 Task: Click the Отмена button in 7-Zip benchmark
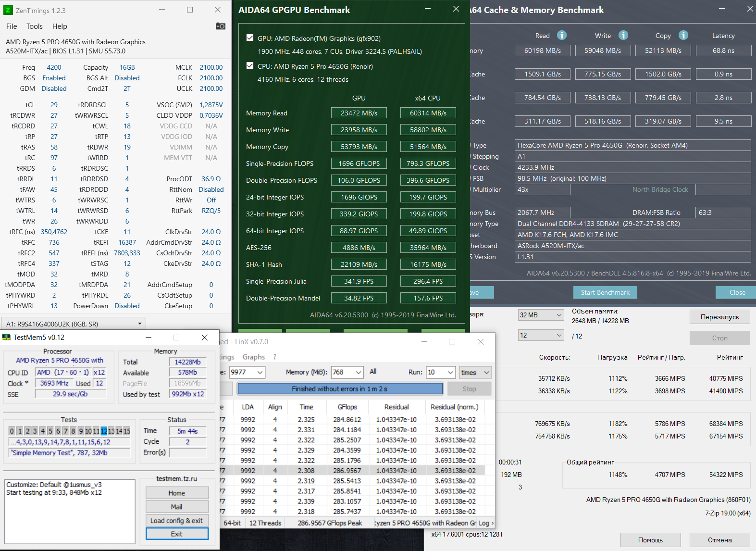720,540
